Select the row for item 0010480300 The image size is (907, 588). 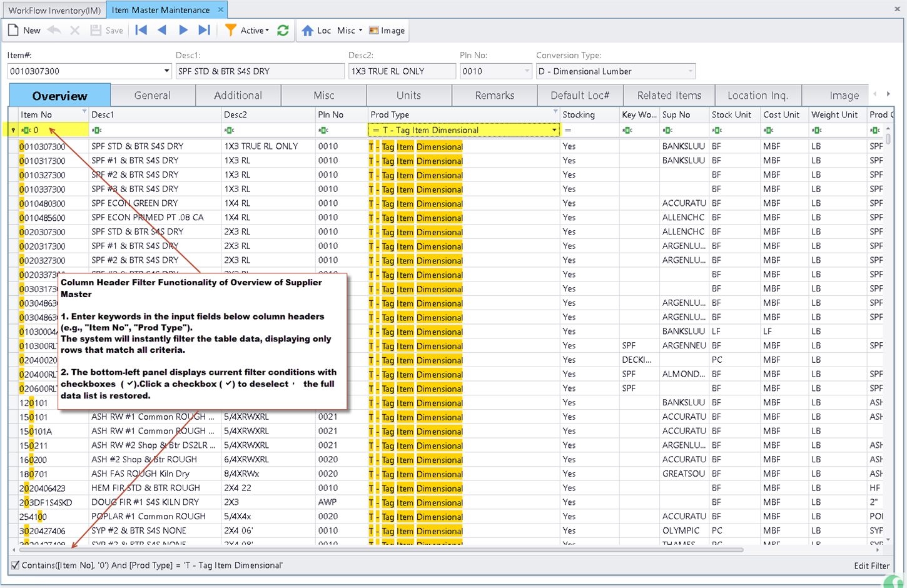point(43,203)
